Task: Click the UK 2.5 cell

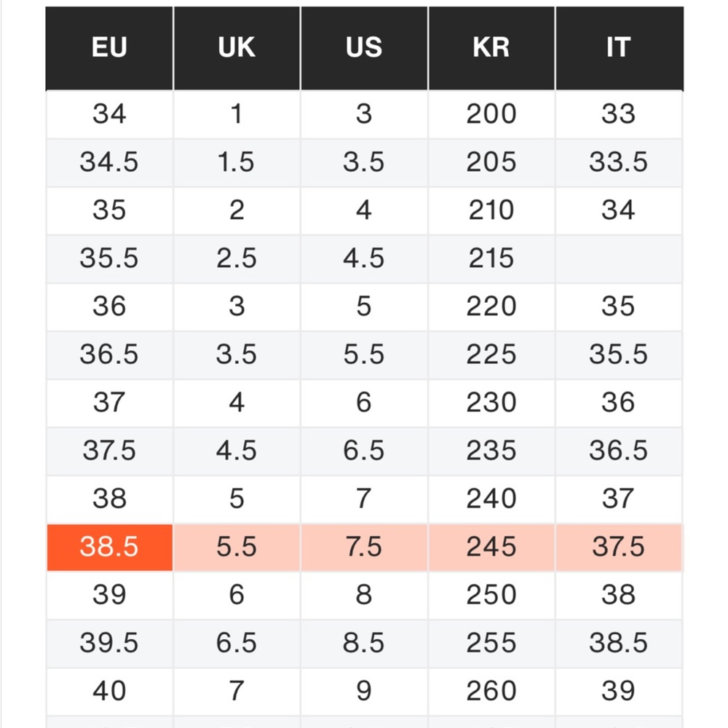Action: [x=237, y=259]
